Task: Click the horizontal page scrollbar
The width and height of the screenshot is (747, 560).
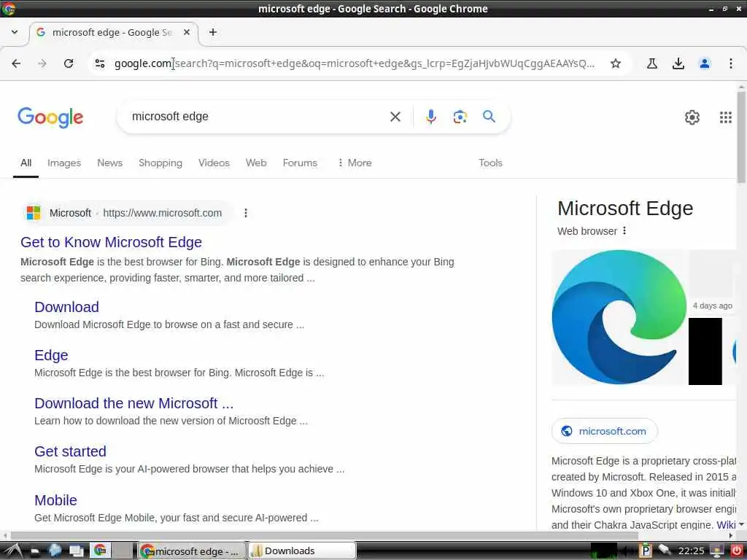Action: 324,535
